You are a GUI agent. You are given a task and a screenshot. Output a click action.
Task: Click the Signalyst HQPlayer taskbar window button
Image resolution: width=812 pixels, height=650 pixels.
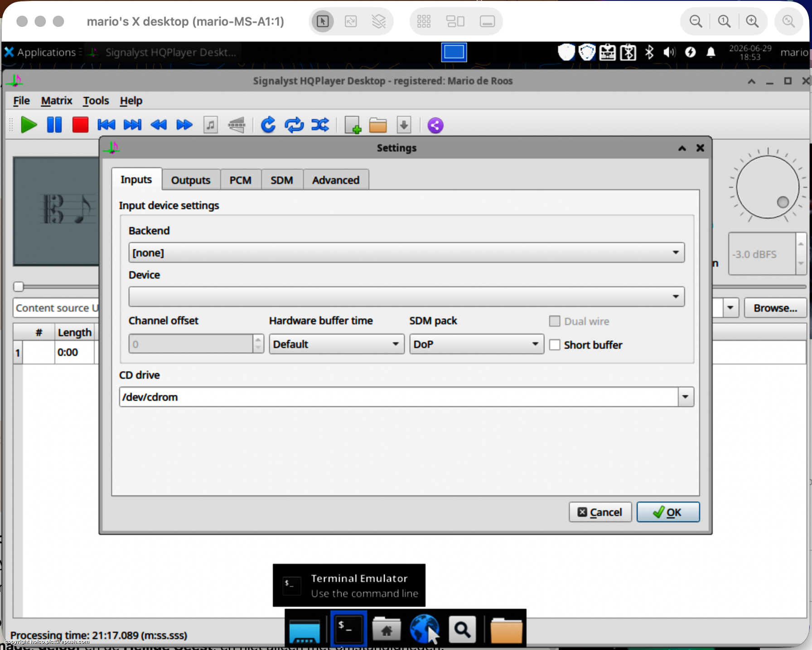tap(163, 52)
